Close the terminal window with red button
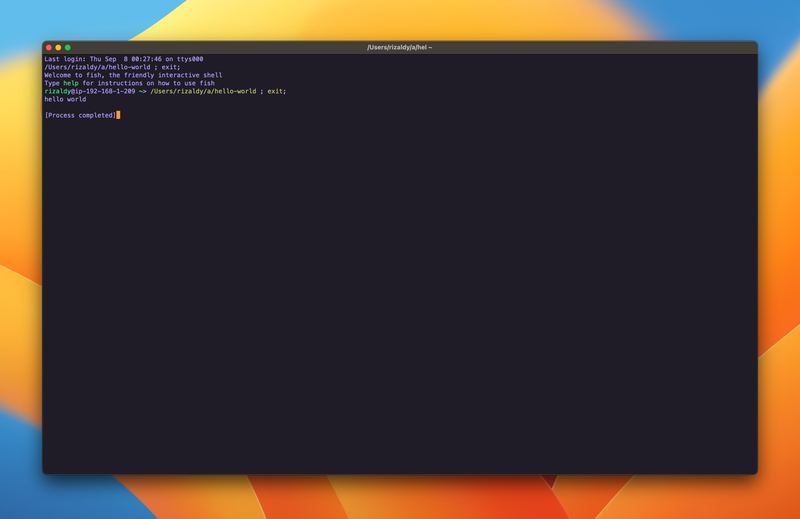Viewport: 800px width, 519px height. pos(49,47)
